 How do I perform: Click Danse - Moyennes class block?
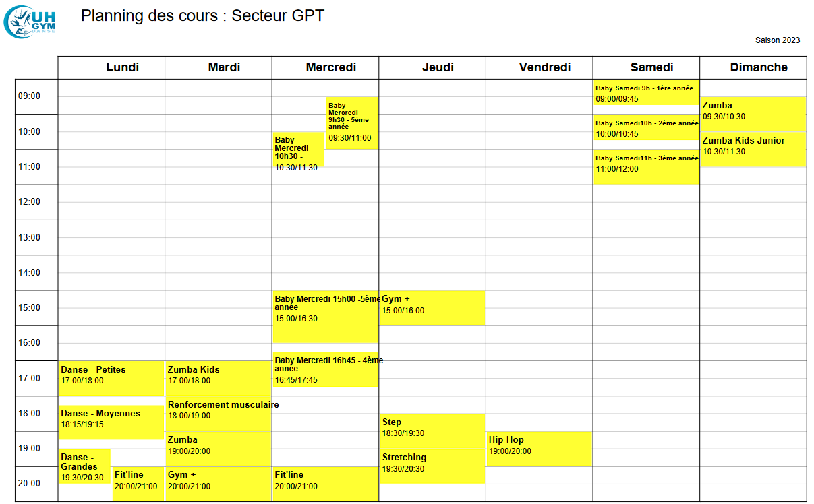pos(111,422)
